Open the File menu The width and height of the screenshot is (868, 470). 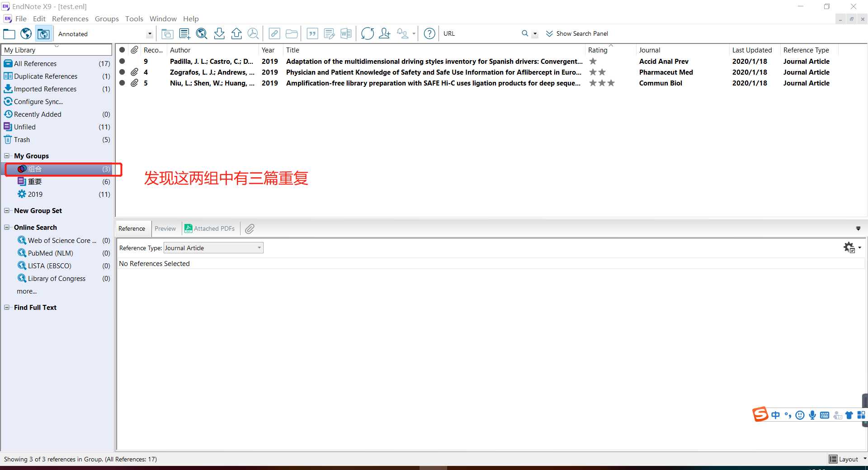click(x=21, y=19)
